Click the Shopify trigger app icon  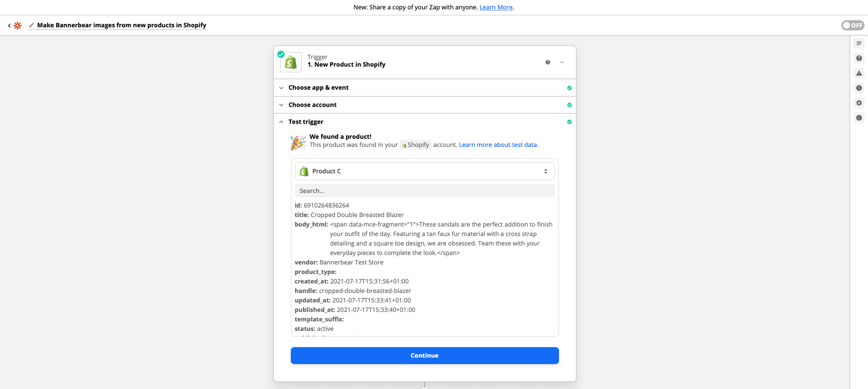(291, 62)
